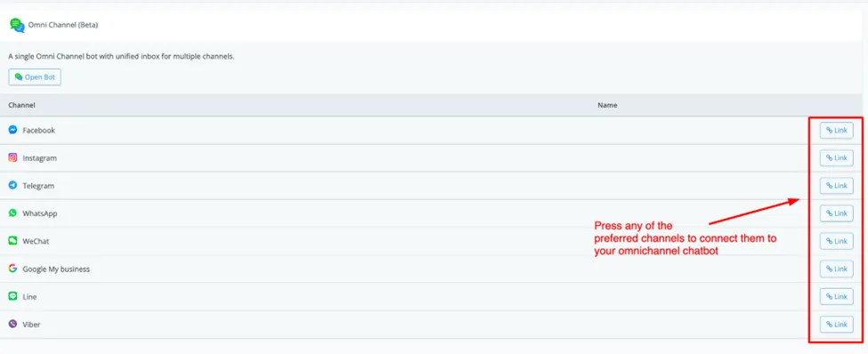Select the Telegram row label
The image size is (868, 354).
click(38, 186)
